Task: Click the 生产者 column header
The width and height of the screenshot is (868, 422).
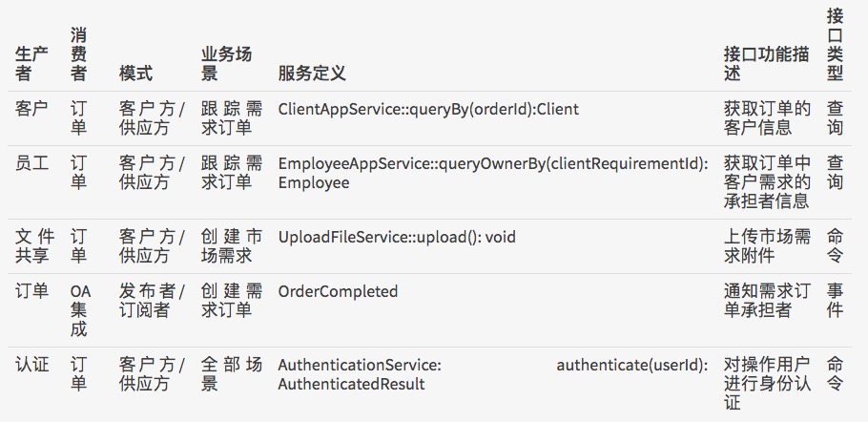Action: (31, 63)
